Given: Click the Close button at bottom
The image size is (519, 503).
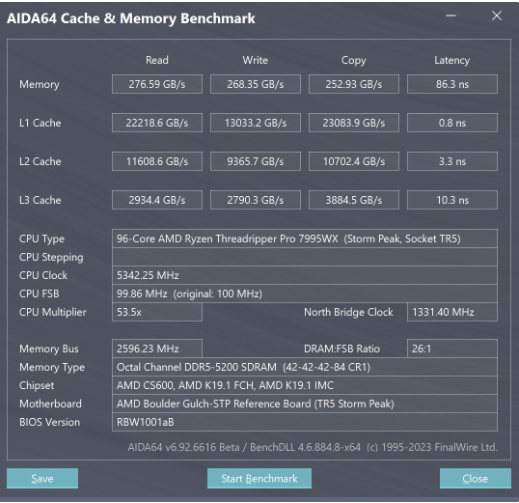Looking at the screenshot, I should tap(475, 478).
